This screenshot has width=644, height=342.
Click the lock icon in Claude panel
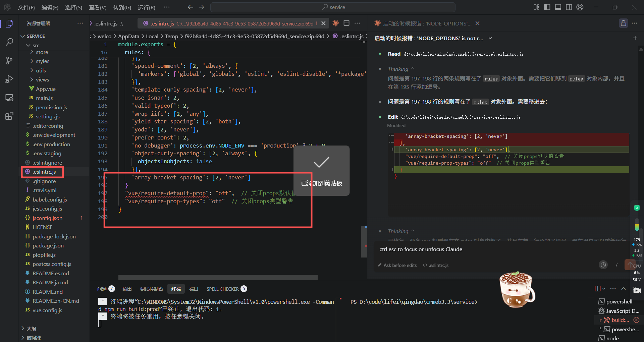623,23
